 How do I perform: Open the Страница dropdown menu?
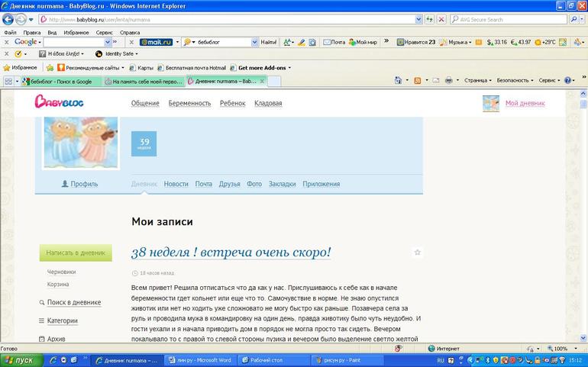tap(477, 80)
